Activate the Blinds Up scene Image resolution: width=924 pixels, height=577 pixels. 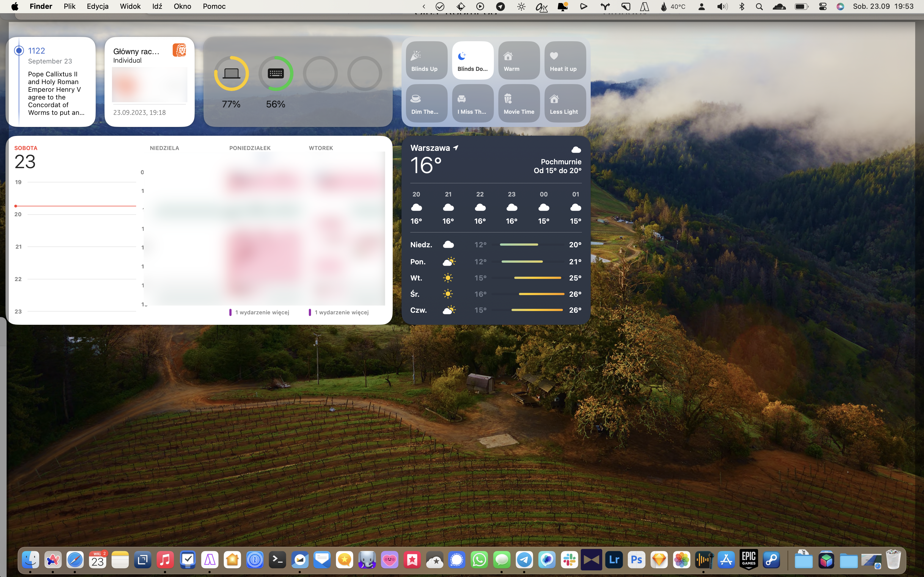(x=426, y=61)
